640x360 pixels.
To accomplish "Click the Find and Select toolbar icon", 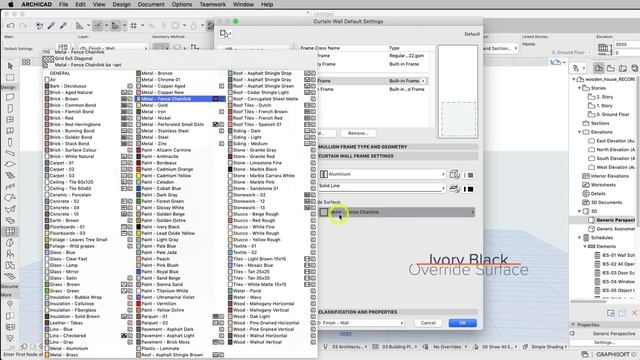I will click(x=39, y=26).
